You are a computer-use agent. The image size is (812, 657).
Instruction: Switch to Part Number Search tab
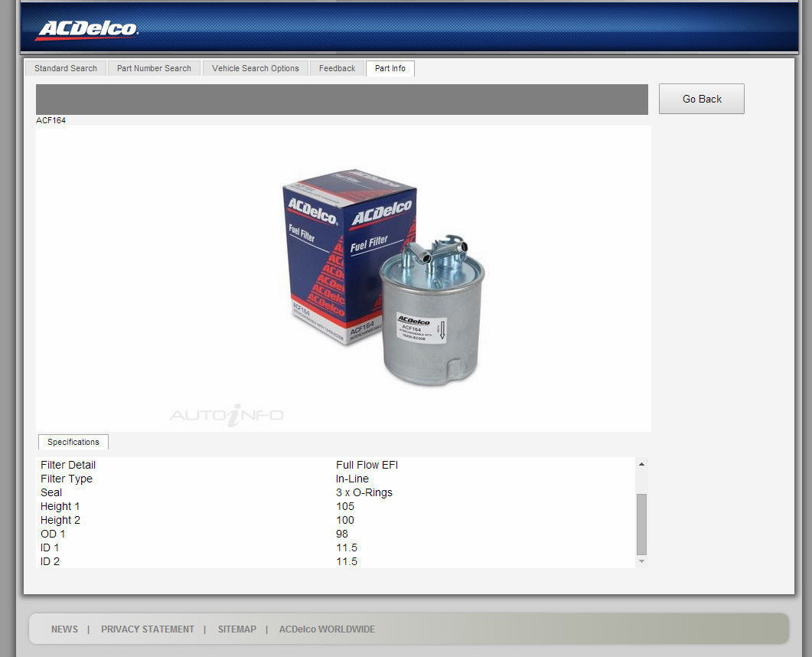click(154, 68)
